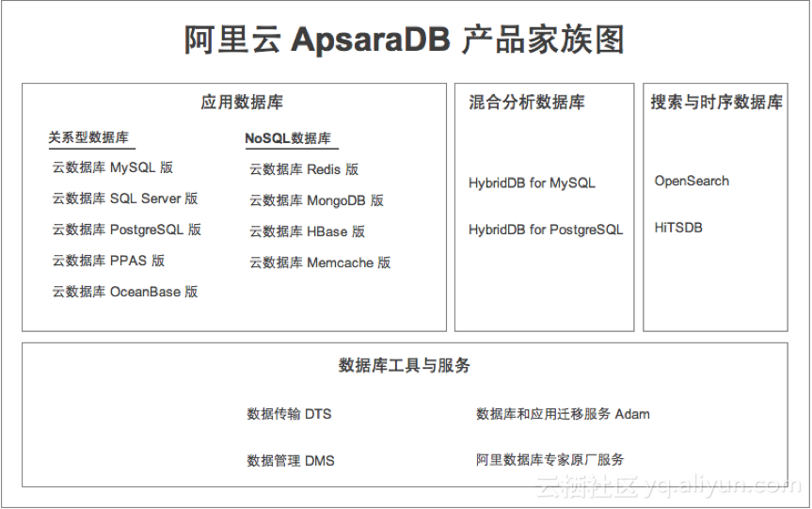This screenshot has width=812, height=509.
Task: Select 数据传输 DTS
Action: 289,414
